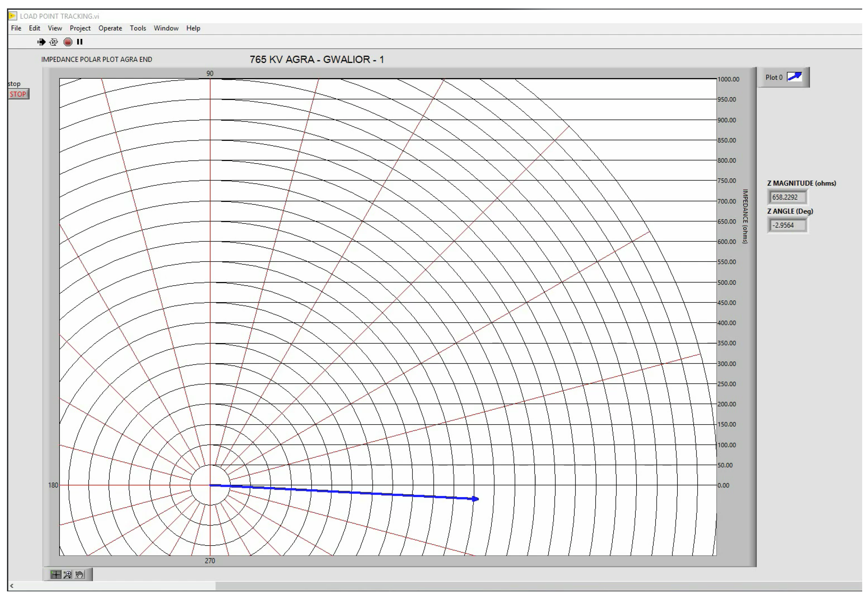868x596 pixels.
Task: Open the Tools menu
Action: pyautogui.click(x=138, y=28)
